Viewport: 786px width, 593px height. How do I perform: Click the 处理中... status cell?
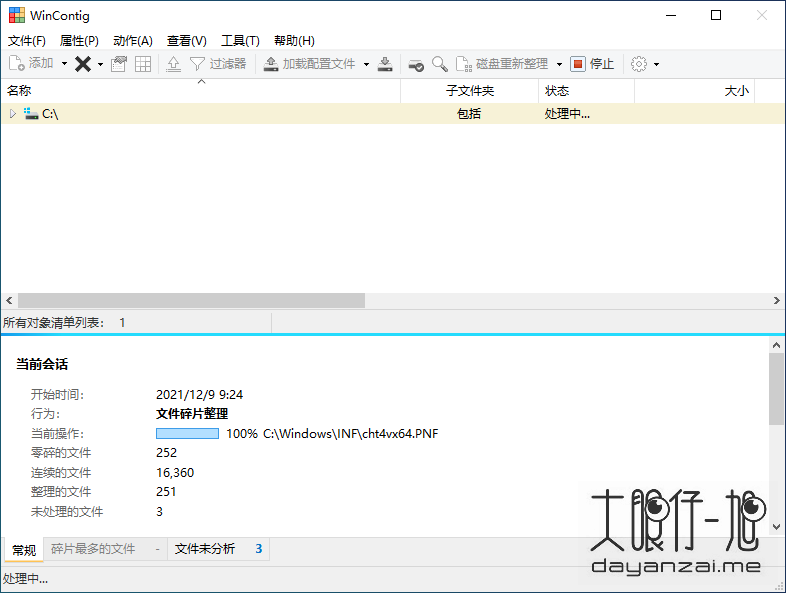pos(567,114)
